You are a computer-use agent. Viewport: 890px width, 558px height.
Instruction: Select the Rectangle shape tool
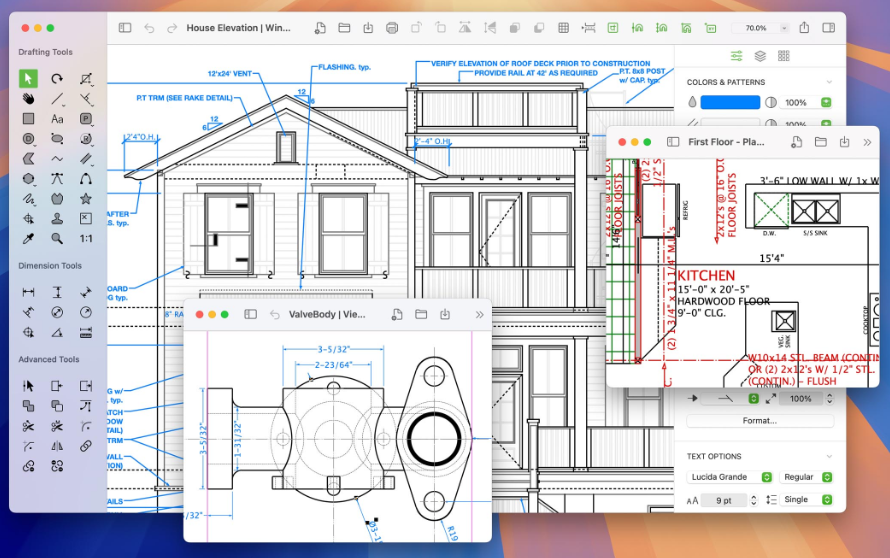click(x=28, y=119)
